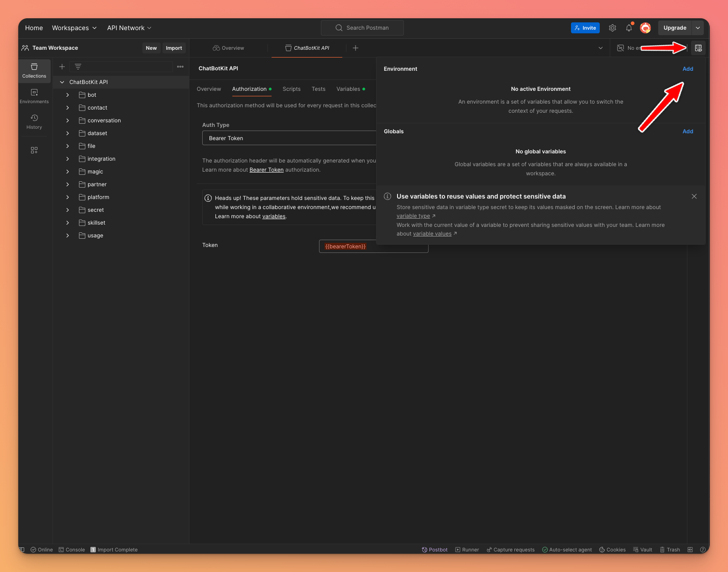Viewport: 728px width, 572px height.
Task: Switch to the Variables tab
Action: [x=348, y=89]
